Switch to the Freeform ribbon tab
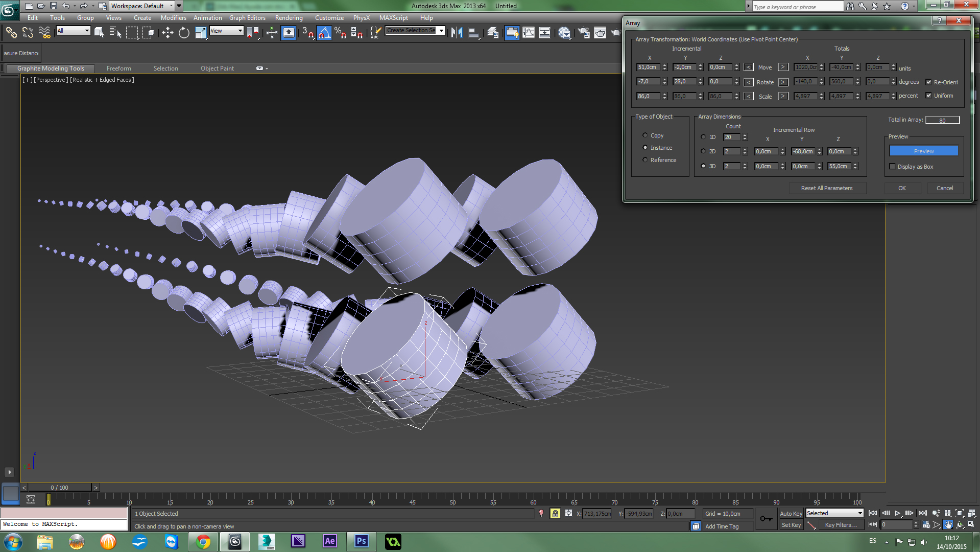This screenshot has height=552, width=980. [118, 68]
